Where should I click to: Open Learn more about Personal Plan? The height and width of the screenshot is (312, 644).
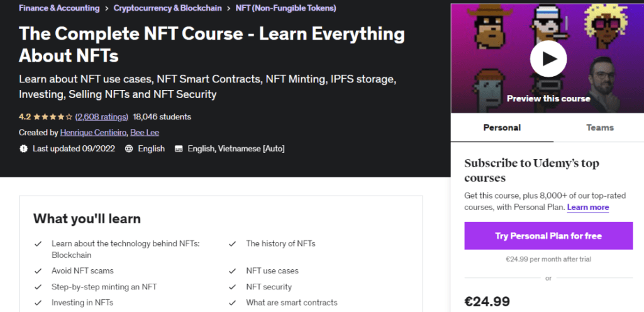[588, 208]
